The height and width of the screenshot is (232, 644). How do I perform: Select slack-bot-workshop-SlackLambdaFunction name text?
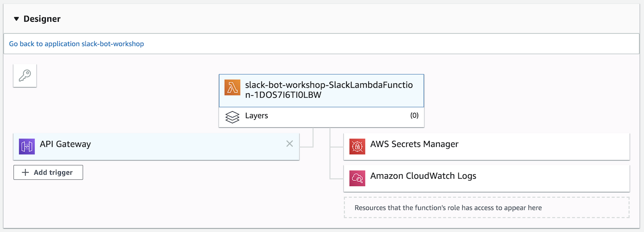tap(328, 89)
